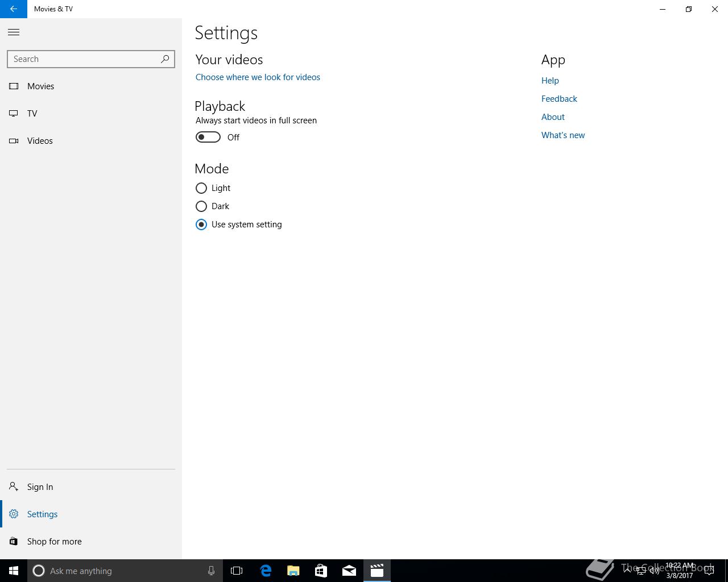Go to Videos in the sidebar
Screen dimensions: 728x582
point(40,141)
